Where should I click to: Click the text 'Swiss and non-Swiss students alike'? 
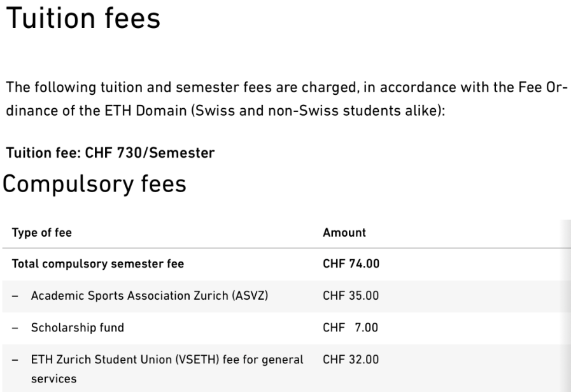tap(318, 111)
